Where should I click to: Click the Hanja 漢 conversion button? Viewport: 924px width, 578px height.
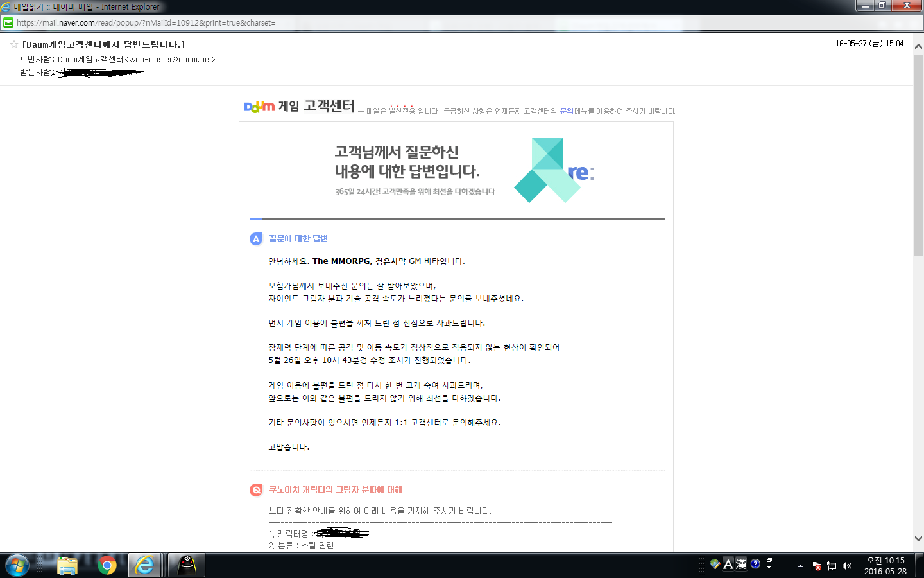(741, 564)
